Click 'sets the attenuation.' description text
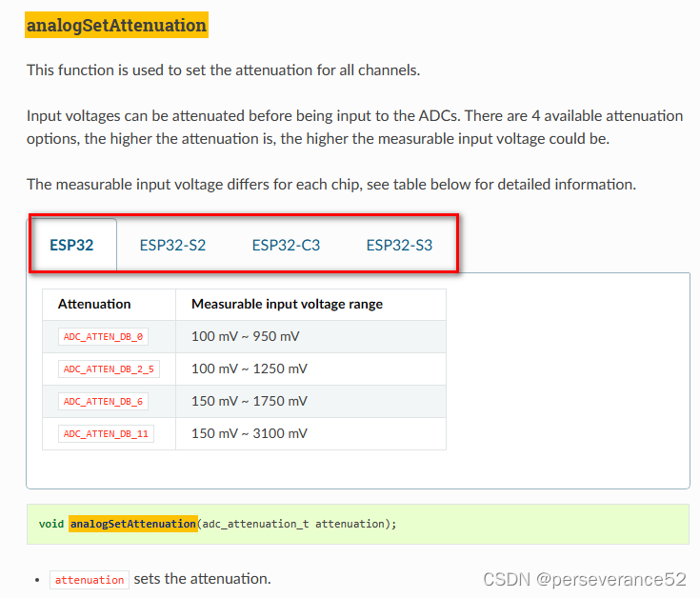Image resolution: width=700 pixels, height=598 pixels. coord(202,579)
